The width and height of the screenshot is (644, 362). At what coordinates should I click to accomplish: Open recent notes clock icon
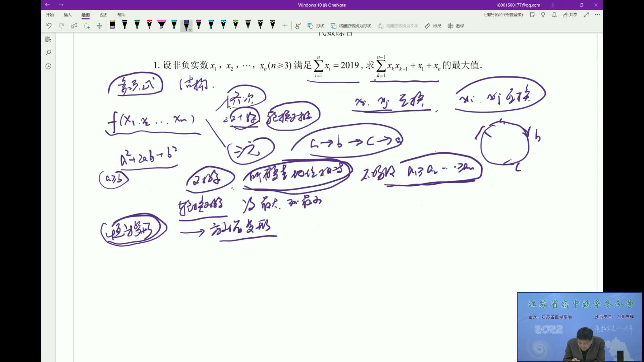(x=48, y=66)
